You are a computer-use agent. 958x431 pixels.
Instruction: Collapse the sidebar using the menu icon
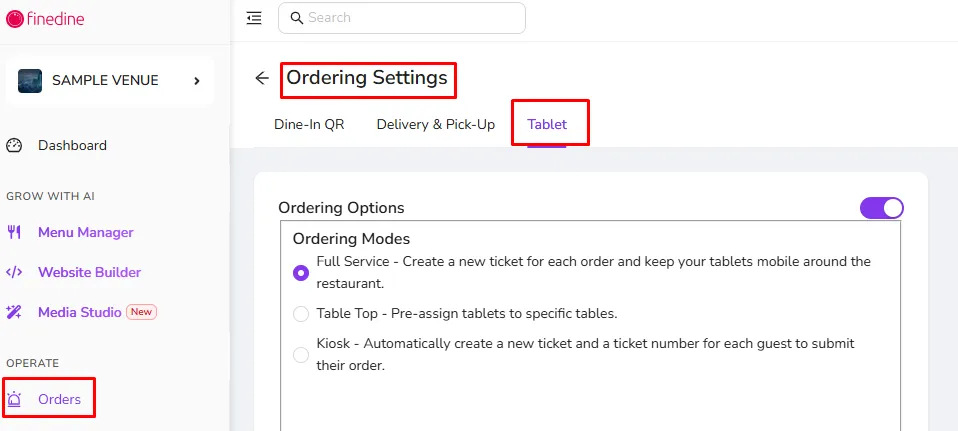point(254,18)
